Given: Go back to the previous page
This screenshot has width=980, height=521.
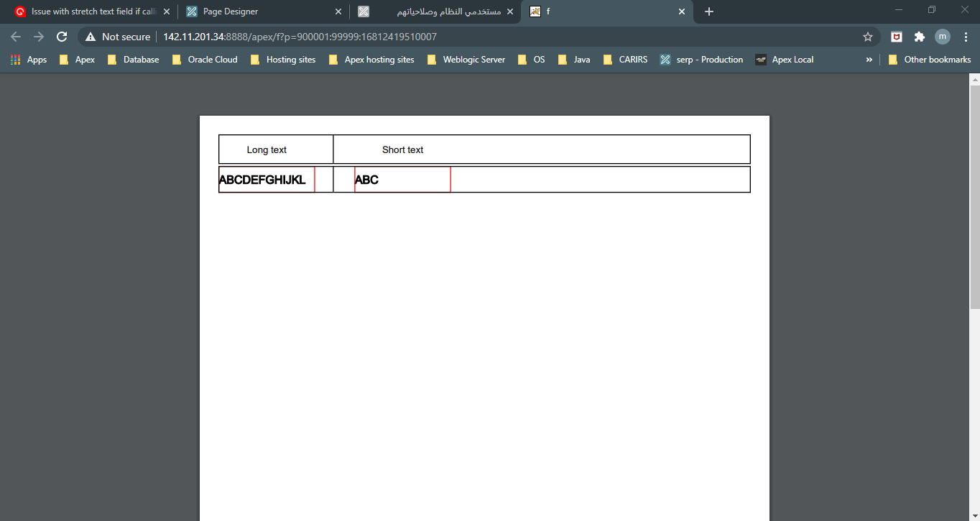Looking at the screenshot, I should [x=16, y=37].
